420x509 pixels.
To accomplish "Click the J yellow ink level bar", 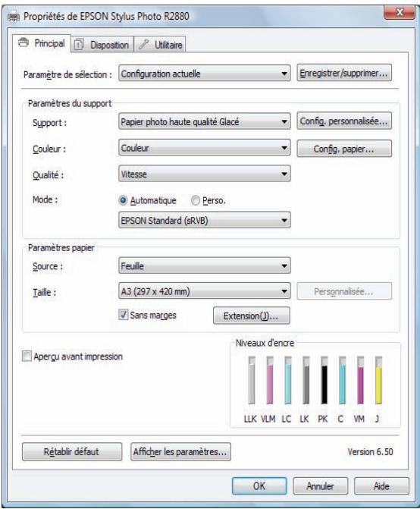I will pos(378,380).
